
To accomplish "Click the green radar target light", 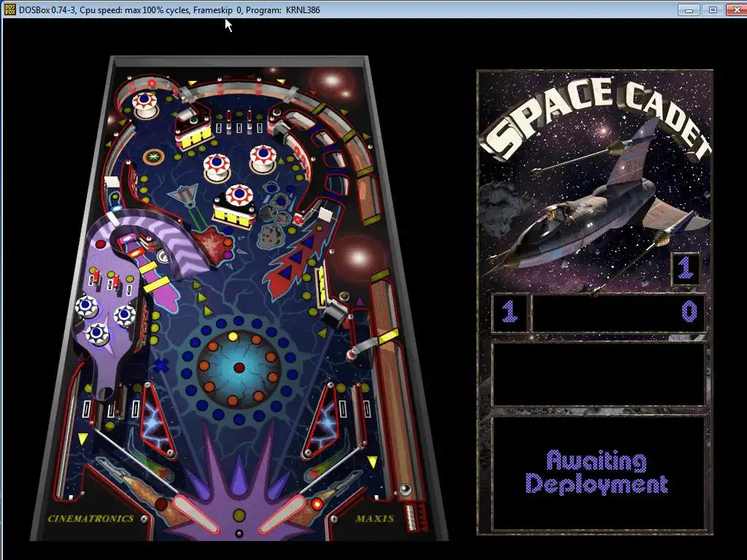I will tap(153, 156).
